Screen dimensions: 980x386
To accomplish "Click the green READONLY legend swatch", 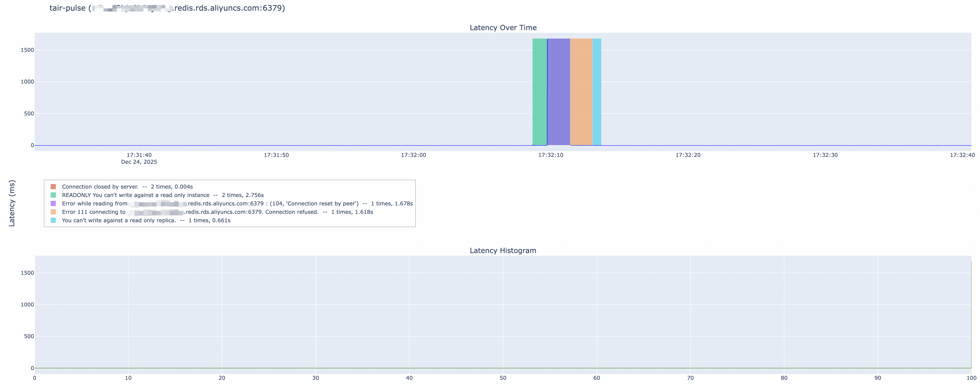I will (53, 195).
